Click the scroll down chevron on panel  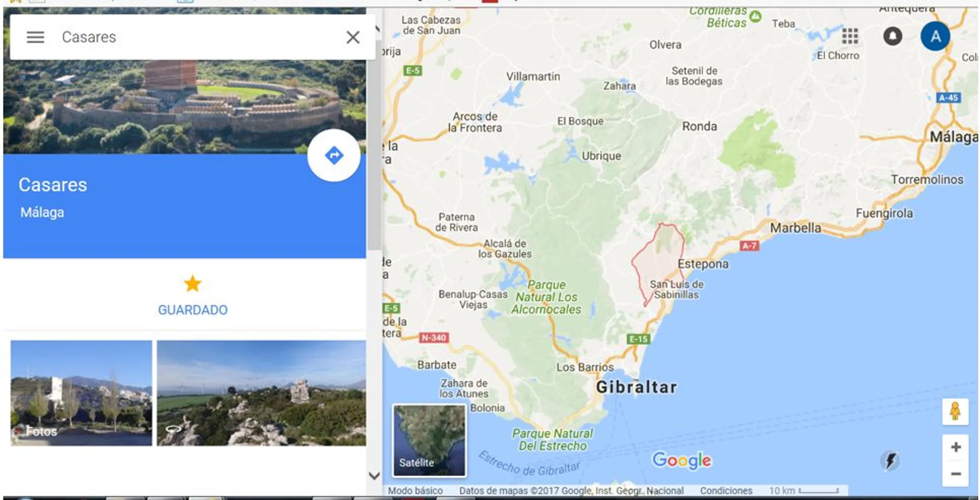point(374,476)
